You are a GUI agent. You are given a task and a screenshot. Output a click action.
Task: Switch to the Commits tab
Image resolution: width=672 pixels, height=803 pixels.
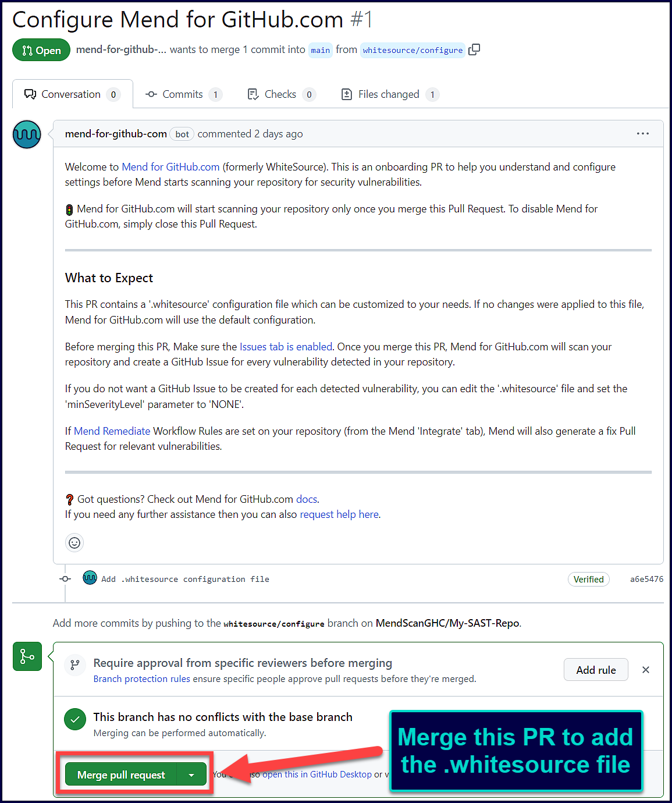[183, 94]
